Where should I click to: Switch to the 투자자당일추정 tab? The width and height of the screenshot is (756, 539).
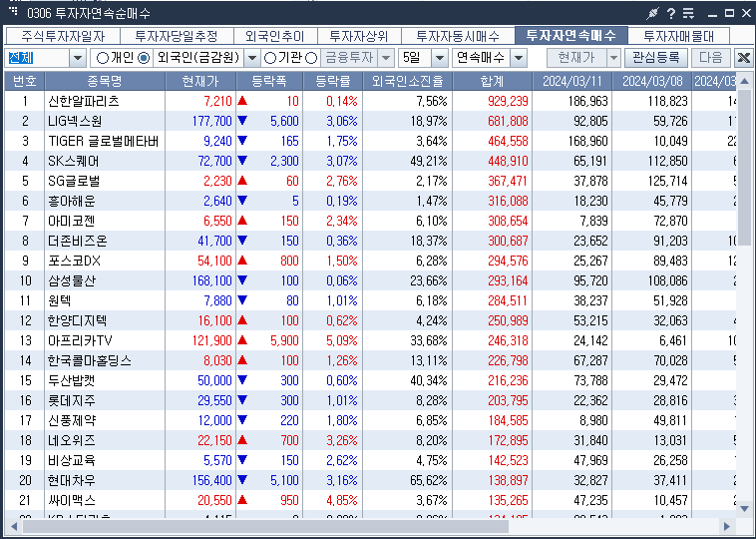(177, 36)
